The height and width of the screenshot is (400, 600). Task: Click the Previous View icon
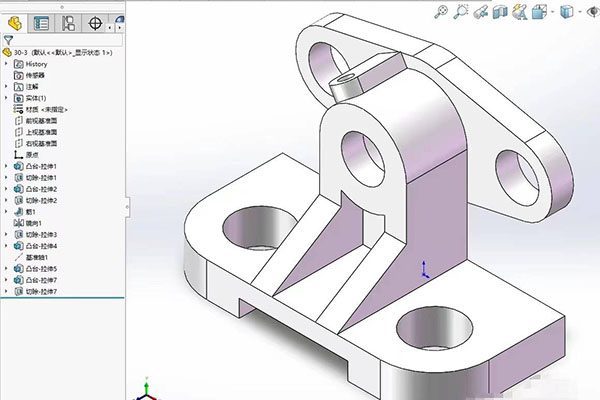pos(481,12)
